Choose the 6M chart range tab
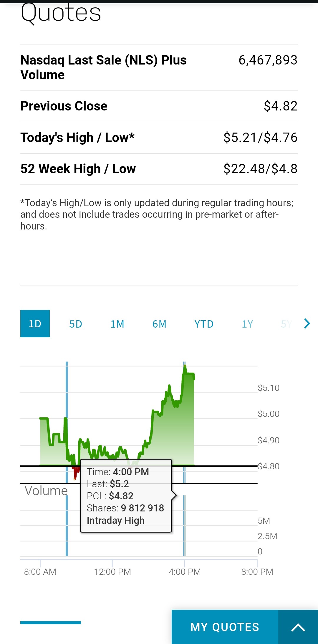This screenshot has width=318, height=644. click(159, 324)
